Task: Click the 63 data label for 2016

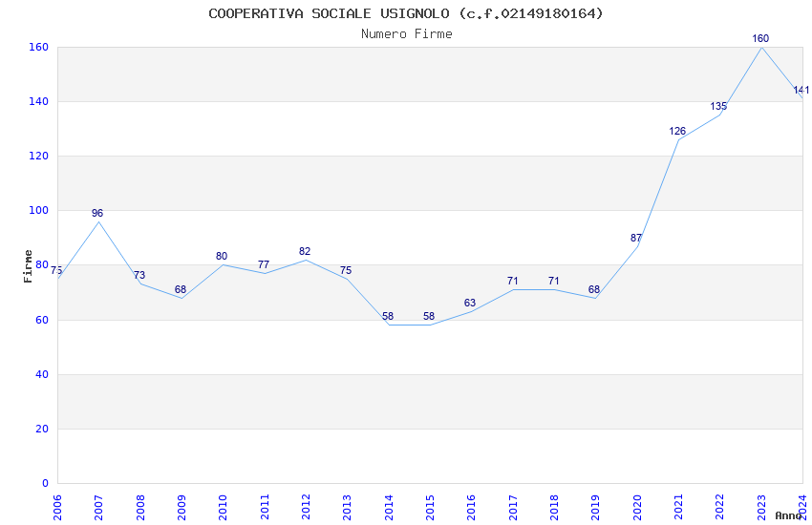Action: point(470,304)
